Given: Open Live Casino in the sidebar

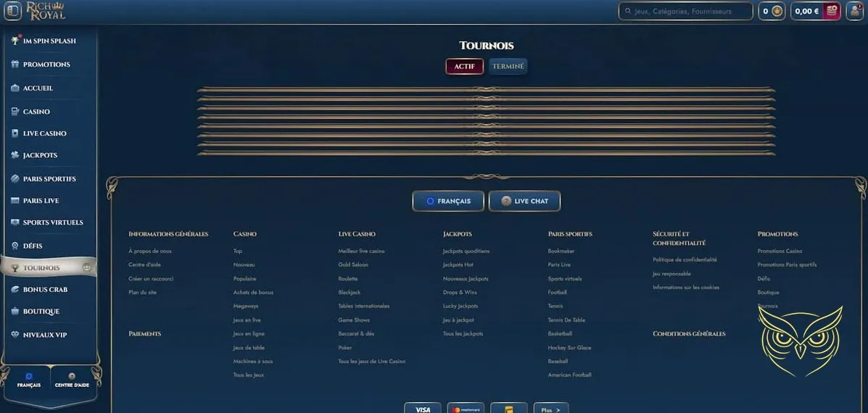Looking at the screenshot, I should coord(44,134).
